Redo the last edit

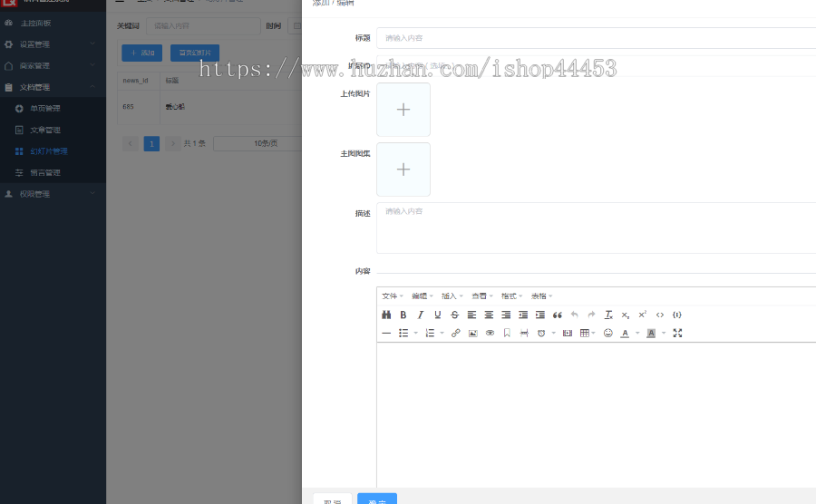point(592,315)
